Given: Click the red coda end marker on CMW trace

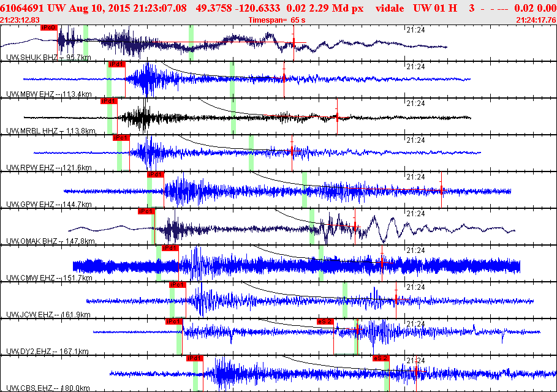Looking at the screenshot, I should (382, 263).
